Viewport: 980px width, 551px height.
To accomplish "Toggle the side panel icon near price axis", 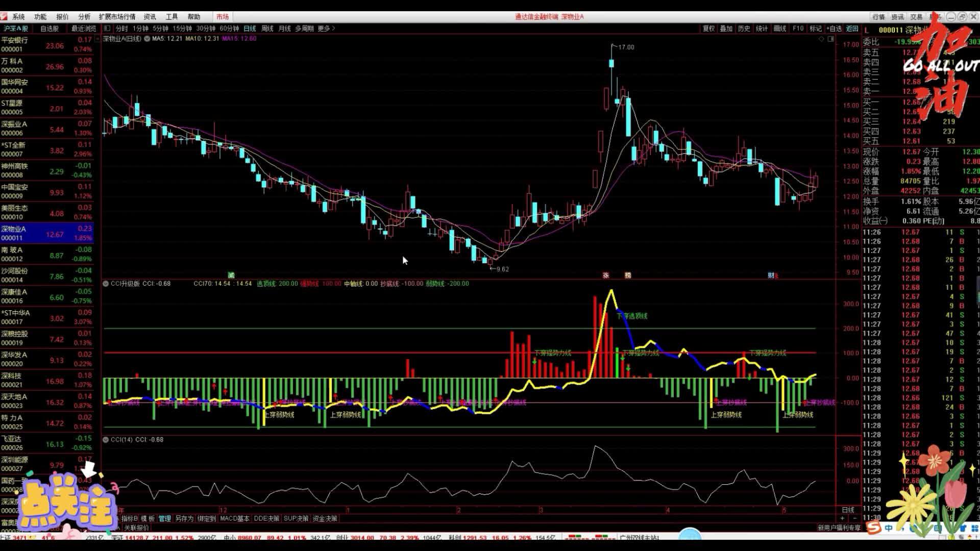I will pyautogui.click(x=830, y=39).
